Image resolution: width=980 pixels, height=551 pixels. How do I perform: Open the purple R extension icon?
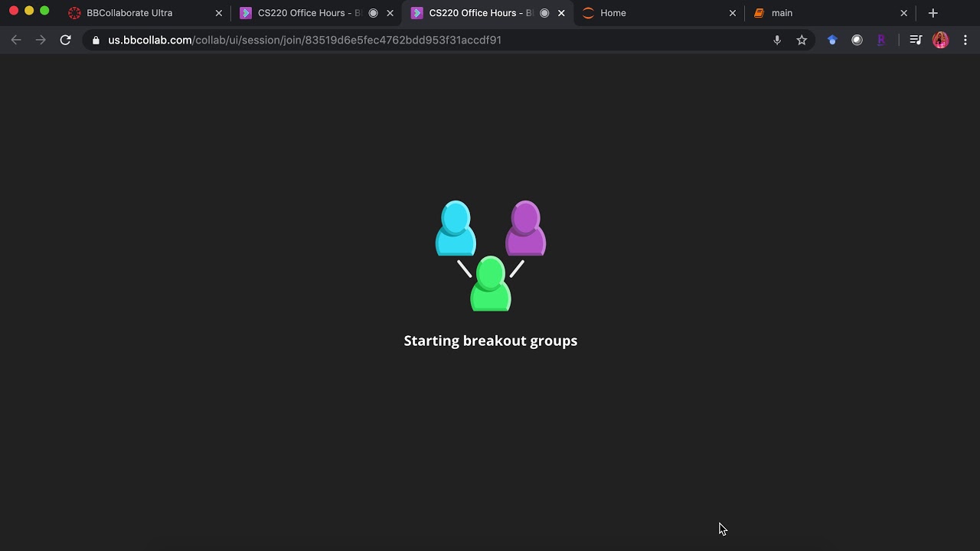pyautogui.click(x=881, y=40)
